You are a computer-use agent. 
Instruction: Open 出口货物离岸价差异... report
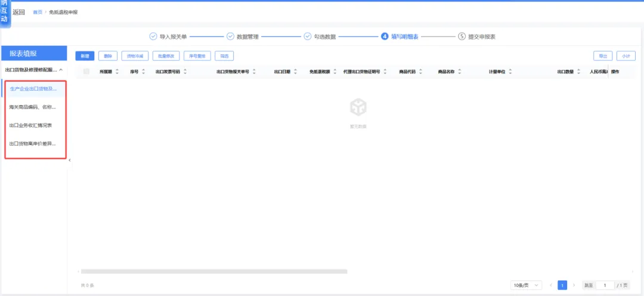click(33, 143)
